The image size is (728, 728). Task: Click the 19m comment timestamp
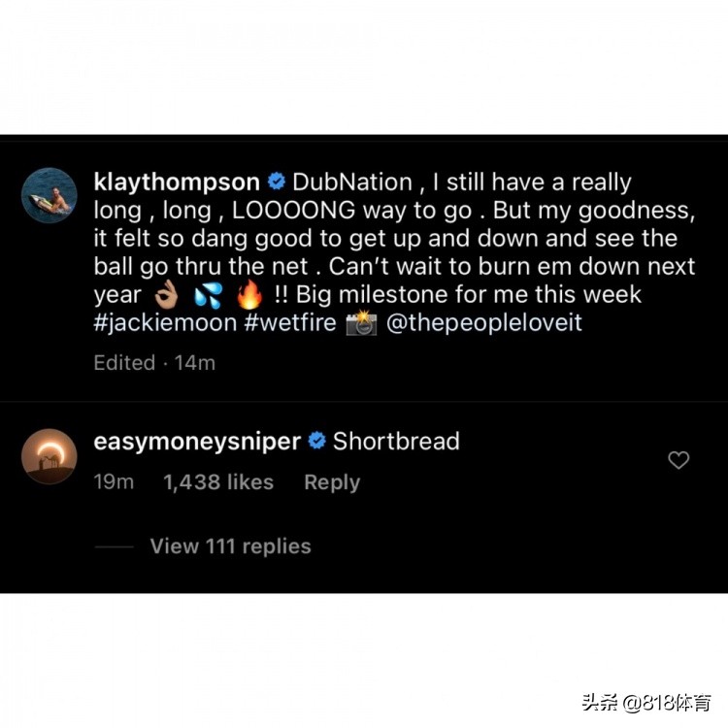[x=114, y=481]
